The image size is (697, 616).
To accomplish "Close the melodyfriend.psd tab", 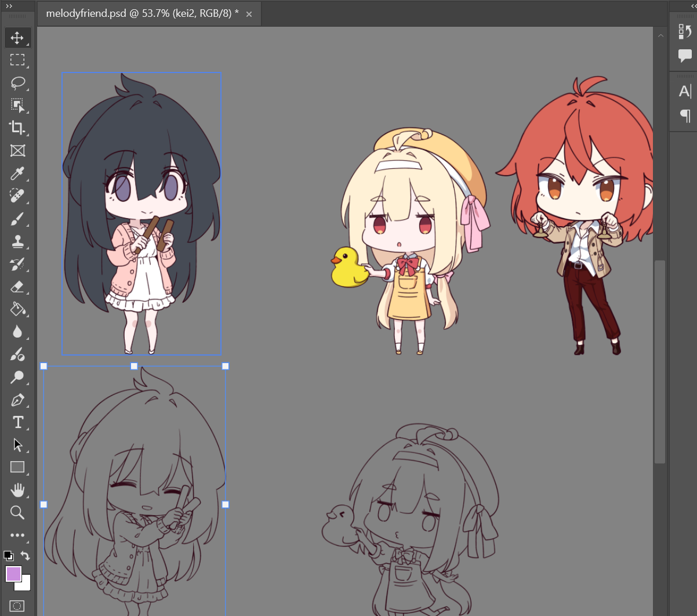I will tap(249, 14).
